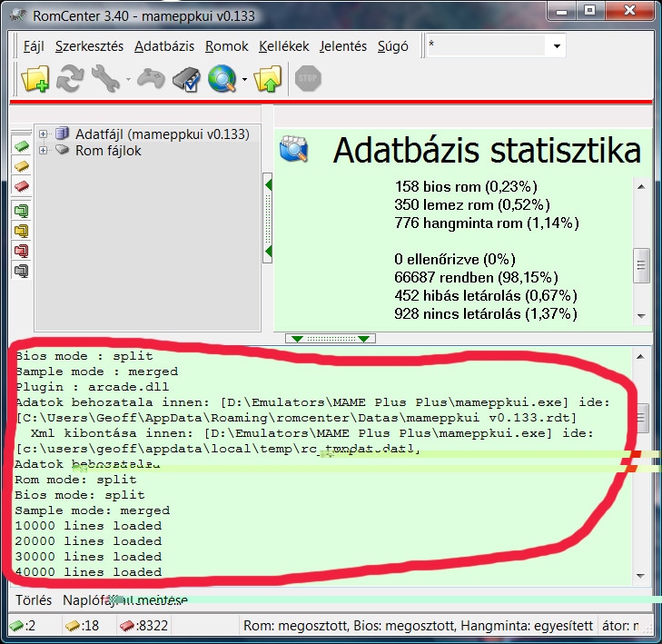Click the '66687 rendben (98,15%)' statistic line
The width and height of the screenshot is (662, 644).
(476, 277)
